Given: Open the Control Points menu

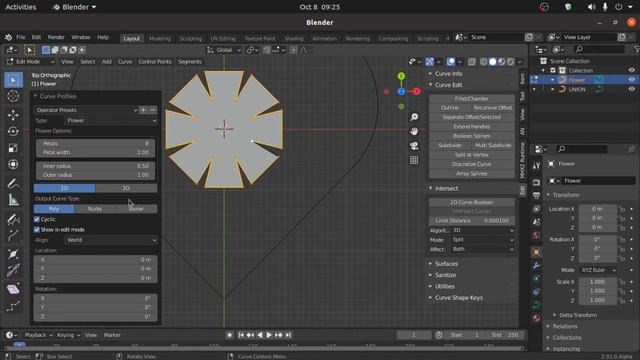Looking at the screenshot, I should click(x=155, y=62).
